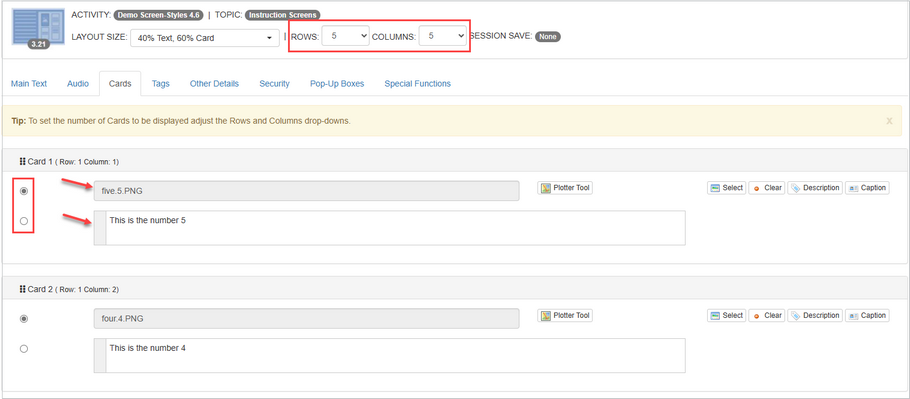Click the Card 2 drag handle icon
The width and height of the screenshot is (910, 399).
[x=22, y=289]
